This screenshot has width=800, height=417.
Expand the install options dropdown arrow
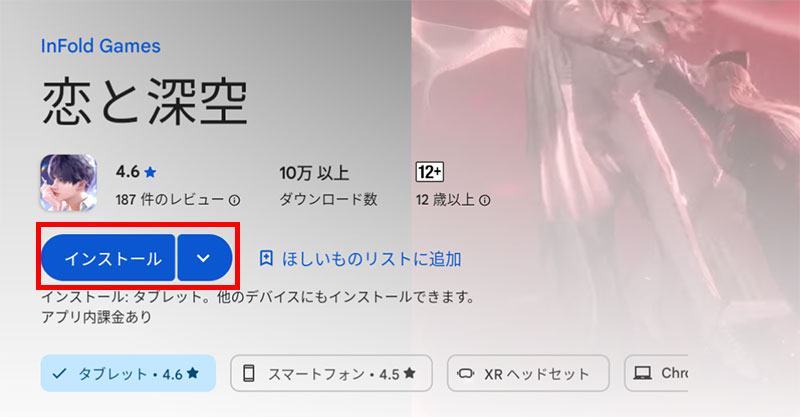tap(204, 258)
